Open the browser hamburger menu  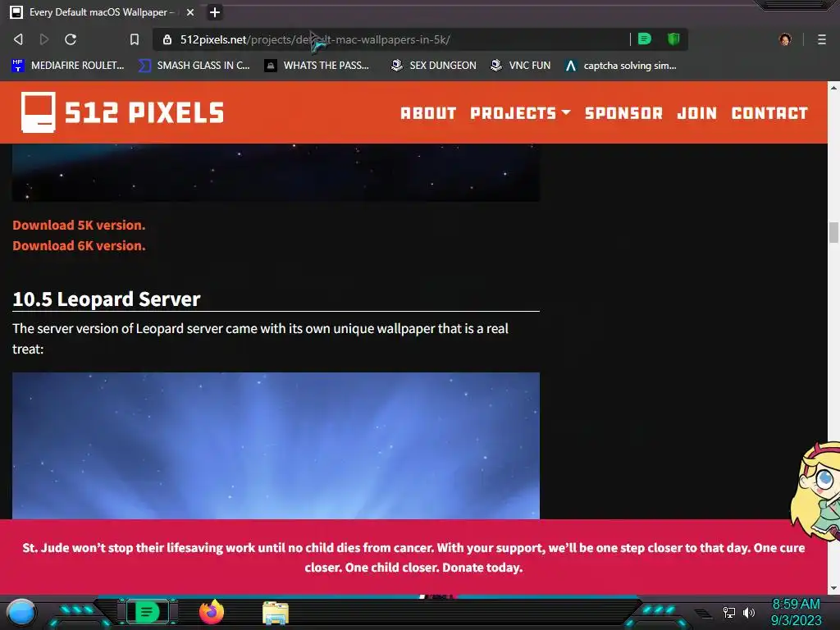(x=821, y=39)
